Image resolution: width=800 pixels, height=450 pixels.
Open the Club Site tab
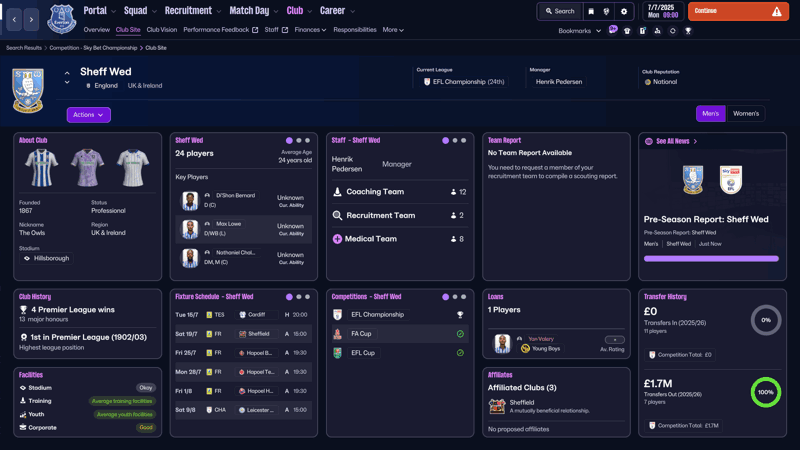128,30
